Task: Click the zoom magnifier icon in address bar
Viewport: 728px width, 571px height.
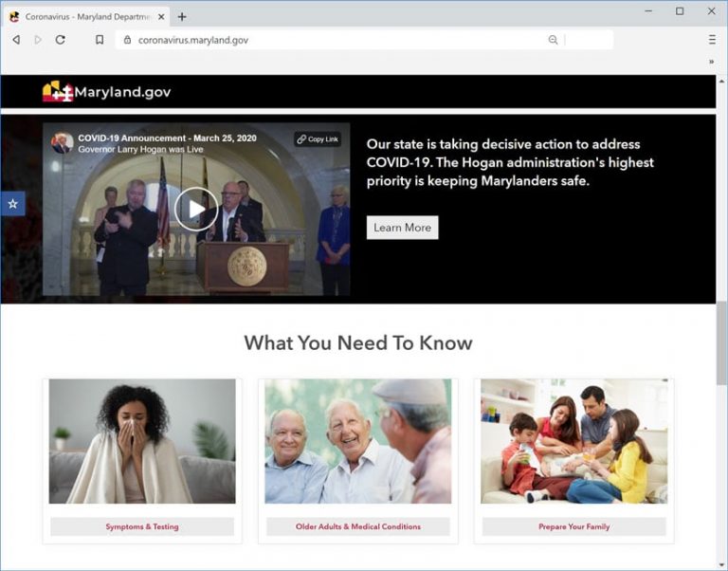Action: click(x=553, y=40)
